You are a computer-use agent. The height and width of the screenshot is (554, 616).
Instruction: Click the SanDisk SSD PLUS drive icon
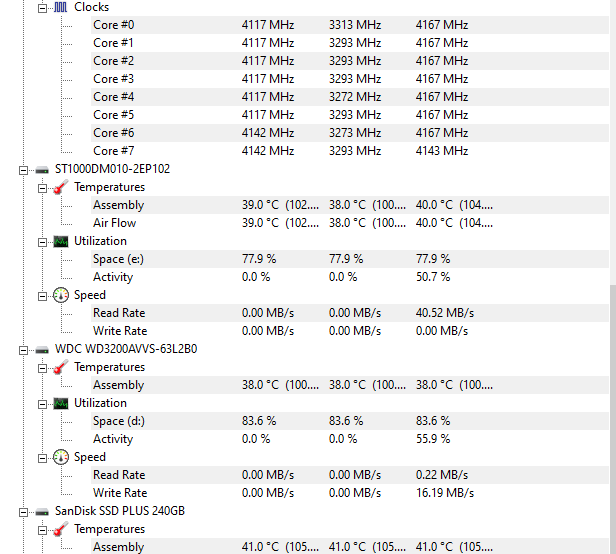tap(42, 512)
